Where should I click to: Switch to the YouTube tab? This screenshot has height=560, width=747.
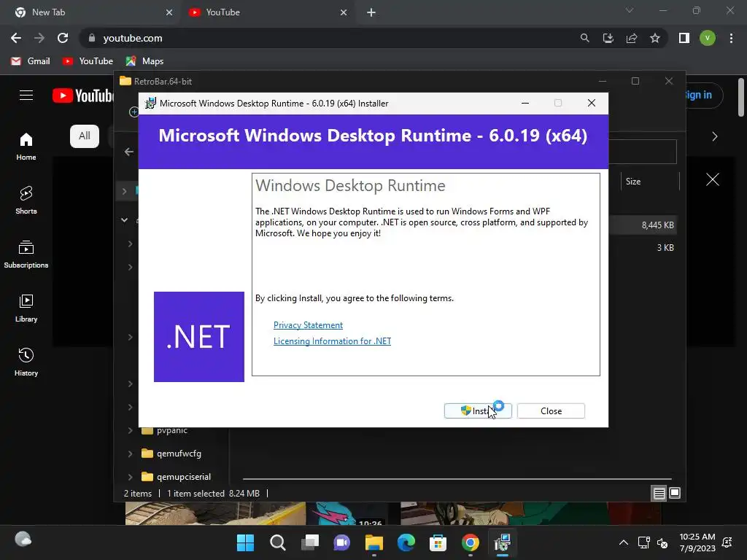[x=268, y=12]
